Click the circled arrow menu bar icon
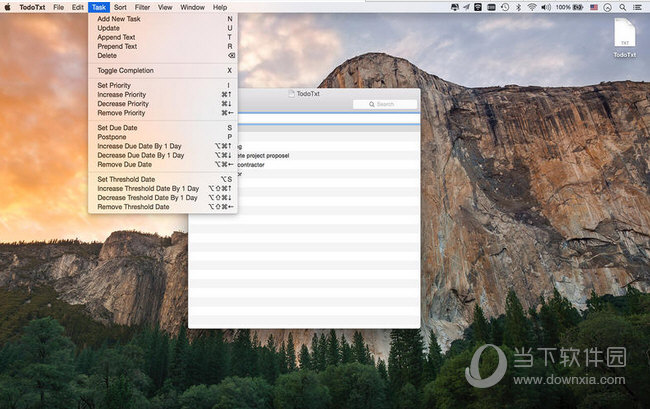The height and width of the screenshot is (409, 650). (607, 7)
